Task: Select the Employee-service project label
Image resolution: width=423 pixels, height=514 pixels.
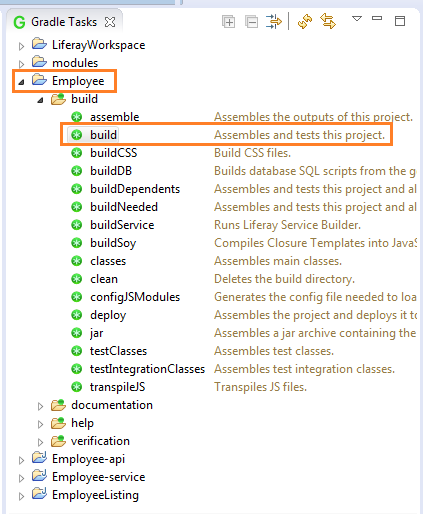Action: coord(99,477)
